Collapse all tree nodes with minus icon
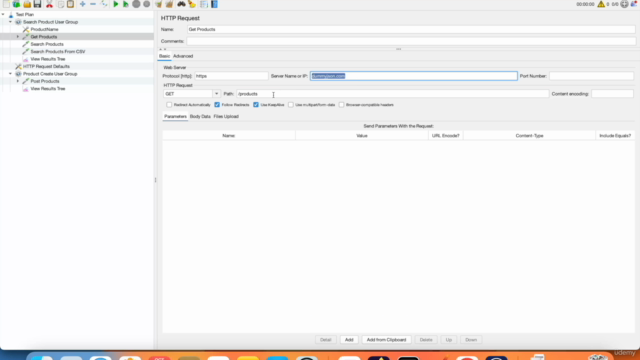 93,4
